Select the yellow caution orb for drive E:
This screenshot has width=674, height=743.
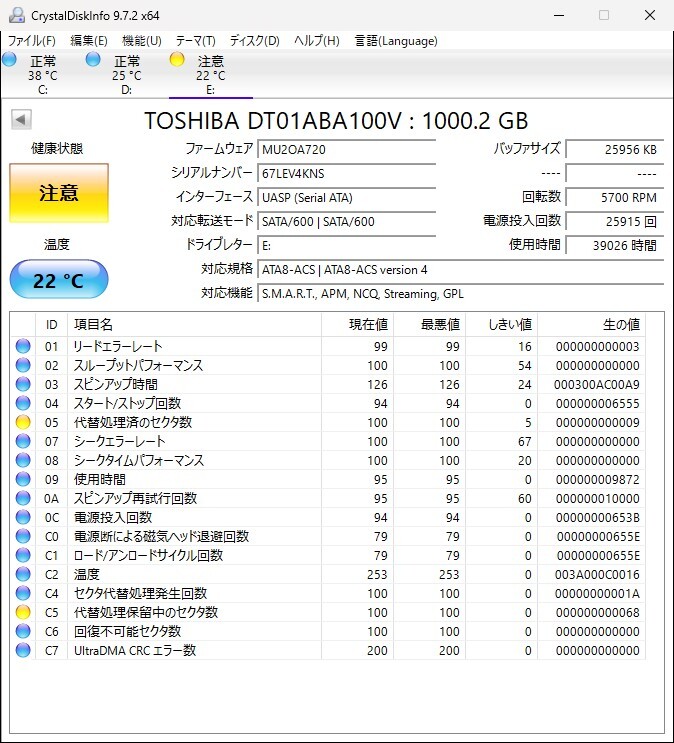point(177,60)
